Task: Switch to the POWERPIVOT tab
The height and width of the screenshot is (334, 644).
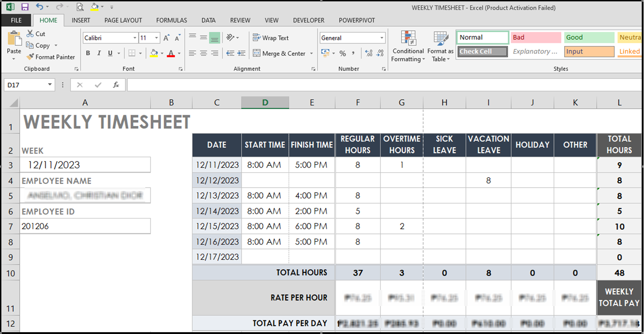Action: pos(356,20)
